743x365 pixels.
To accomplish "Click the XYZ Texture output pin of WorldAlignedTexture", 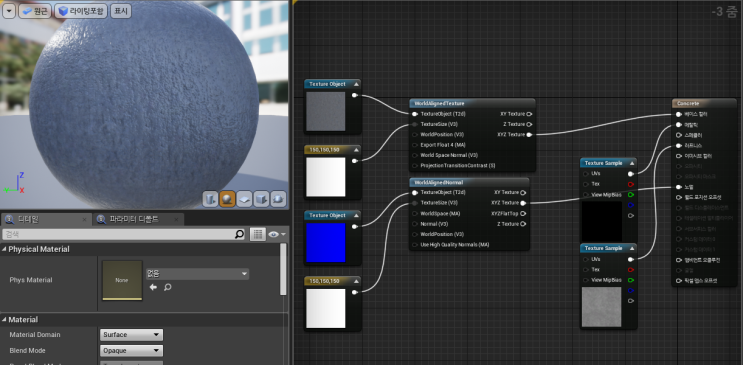I will [529, 135].
